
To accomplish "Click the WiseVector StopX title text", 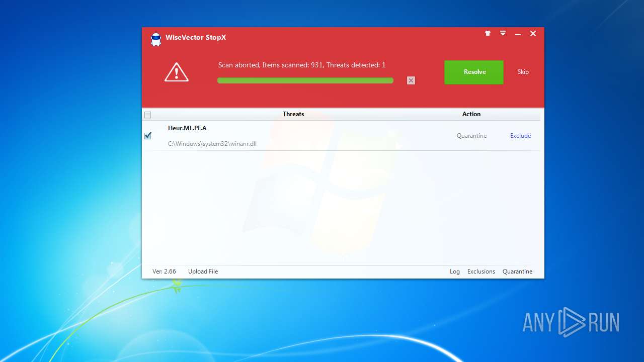I will coord(196,38).
